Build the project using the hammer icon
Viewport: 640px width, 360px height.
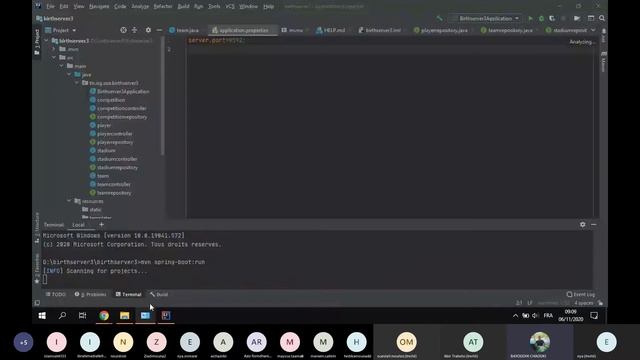(x=439, y=18)
